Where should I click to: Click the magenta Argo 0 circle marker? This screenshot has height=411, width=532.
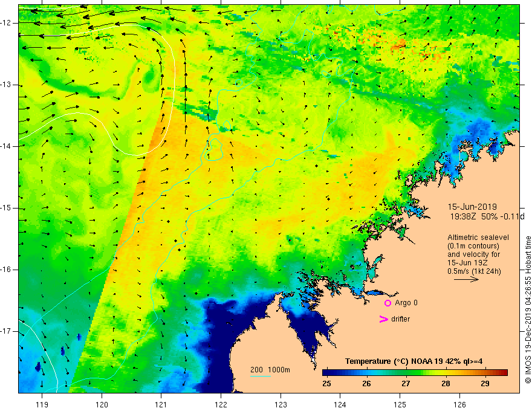388,303
